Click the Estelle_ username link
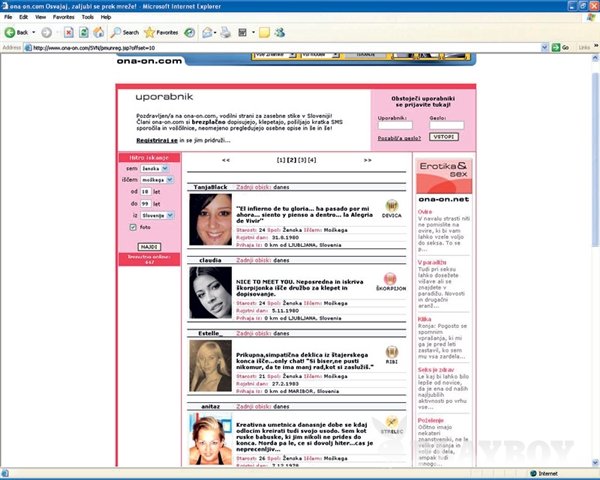The width and height of the screenshot is (600, 480). [x=210, y=333]
